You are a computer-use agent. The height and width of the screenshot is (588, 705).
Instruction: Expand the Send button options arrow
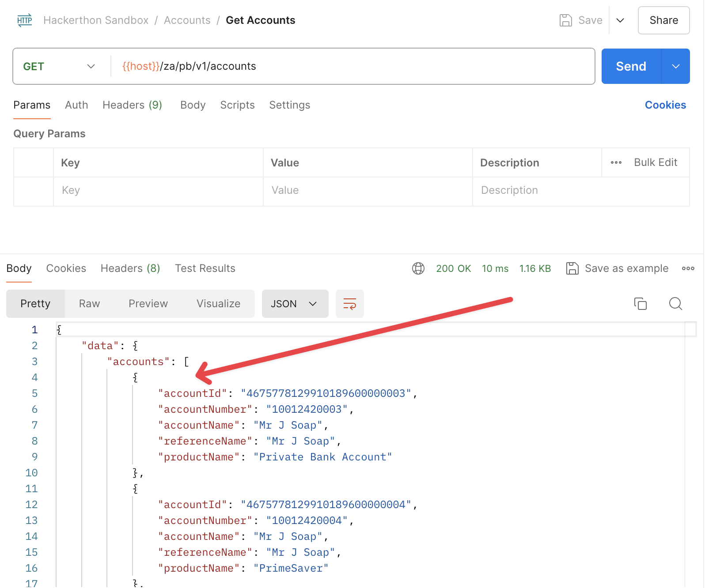tap(675, 66)
